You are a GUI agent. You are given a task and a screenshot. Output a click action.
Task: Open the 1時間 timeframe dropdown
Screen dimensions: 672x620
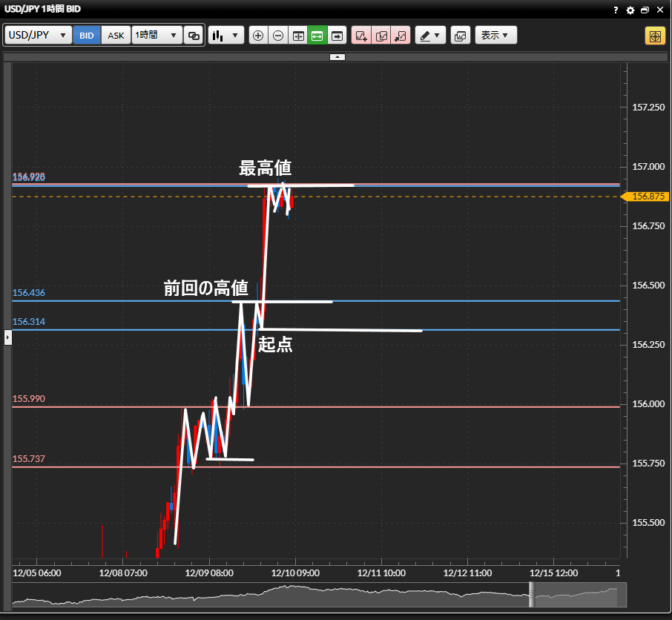(x=157, y=36)
